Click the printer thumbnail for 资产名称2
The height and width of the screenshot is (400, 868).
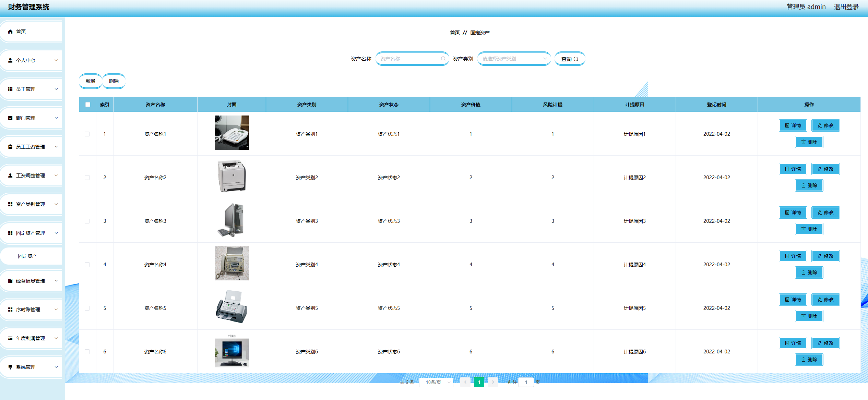pos(232,176)
